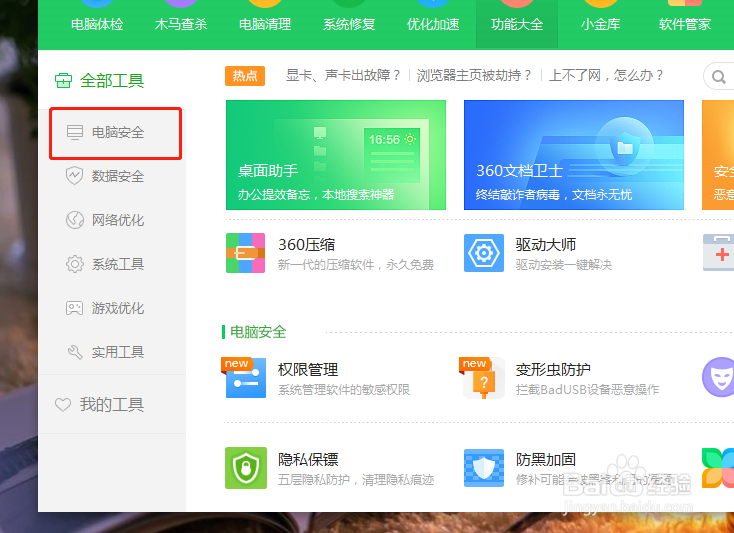
Task: Click 新一代的压缩软件，永久免费 description
Action: (356, 265)
